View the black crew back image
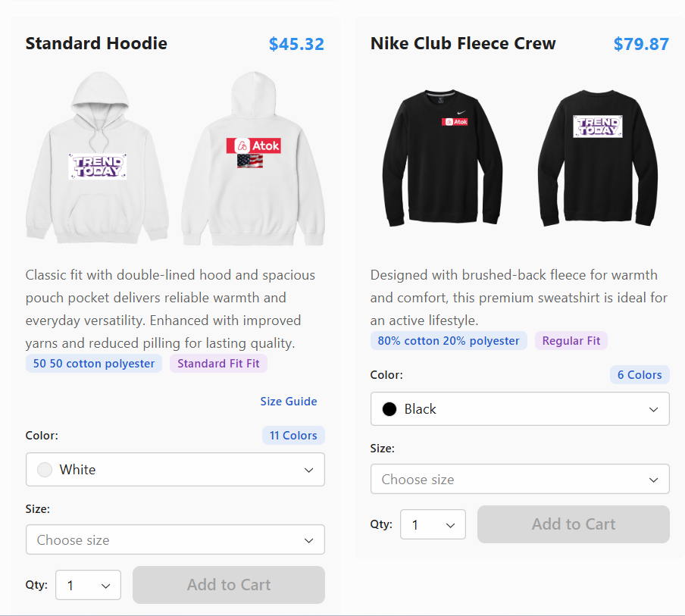Image resolution: width=685 pixels, height=616 pixels. [x=597, y=158]
